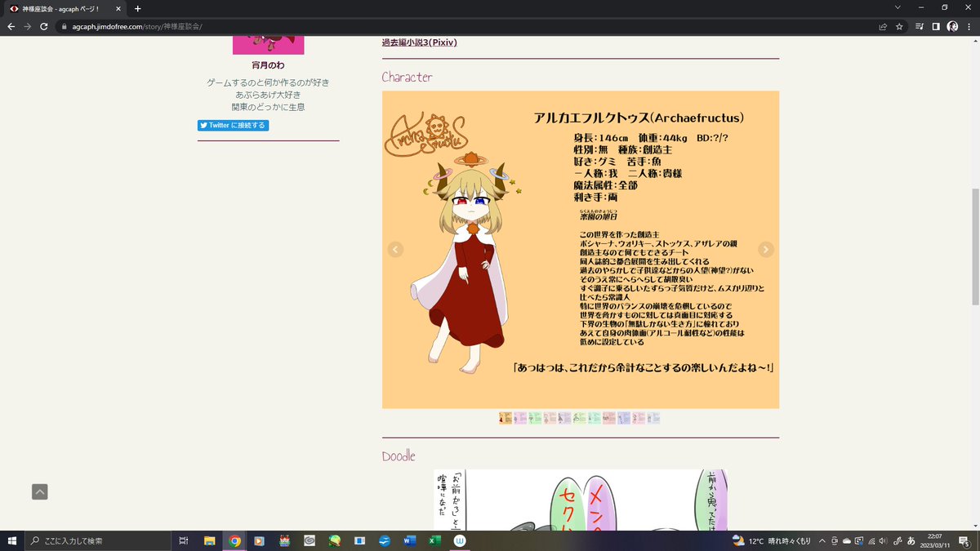Open the Windows Start menu
The image size is (980, 551).
(x=11, y=540)
